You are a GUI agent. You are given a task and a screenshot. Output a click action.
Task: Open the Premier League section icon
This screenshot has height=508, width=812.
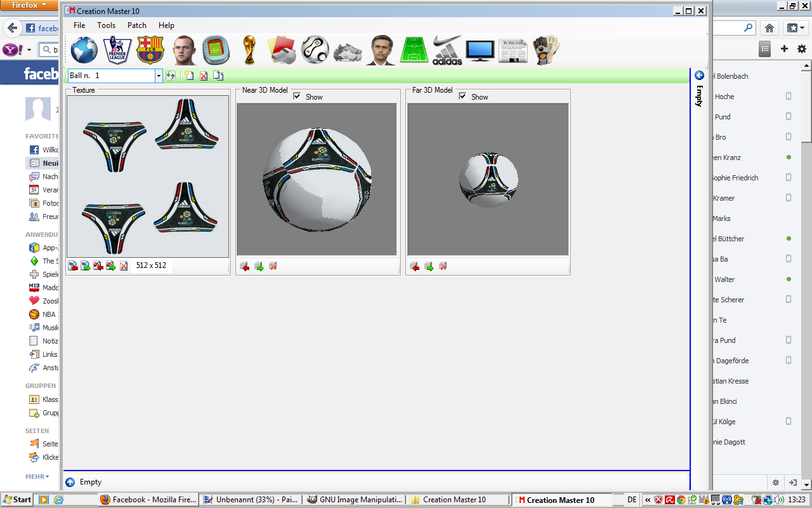[x=117, y=50]
